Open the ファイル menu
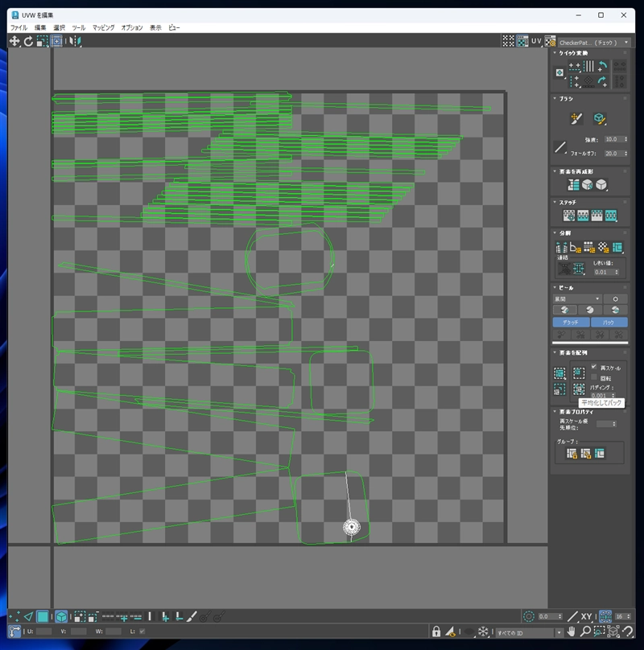The width and height of the screenshot is (644, 650). click(x=18, y=27)
